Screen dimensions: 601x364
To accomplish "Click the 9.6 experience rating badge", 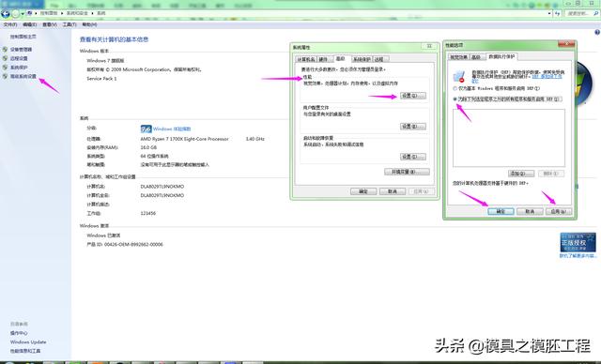I will [x=146, y=129].
